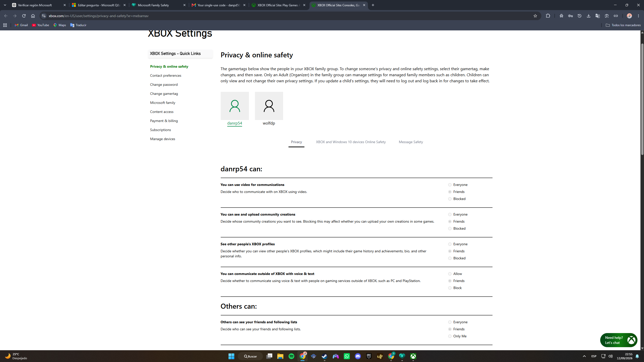This screenshot has height=362, width=644.
Task: Select the danrp54 profile avatar
Action: [235, 106]
